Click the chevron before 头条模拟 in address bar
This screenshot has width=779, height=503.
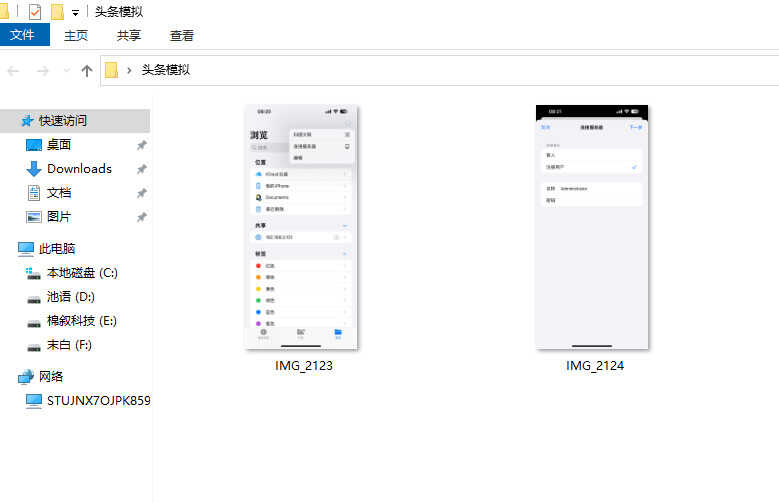129,70
